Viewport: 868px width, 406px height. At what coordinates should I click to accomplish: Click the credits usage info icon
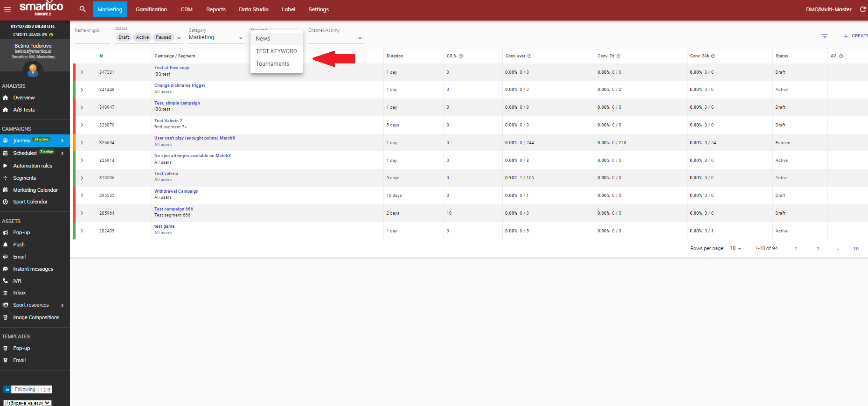(x=51, y=35)
